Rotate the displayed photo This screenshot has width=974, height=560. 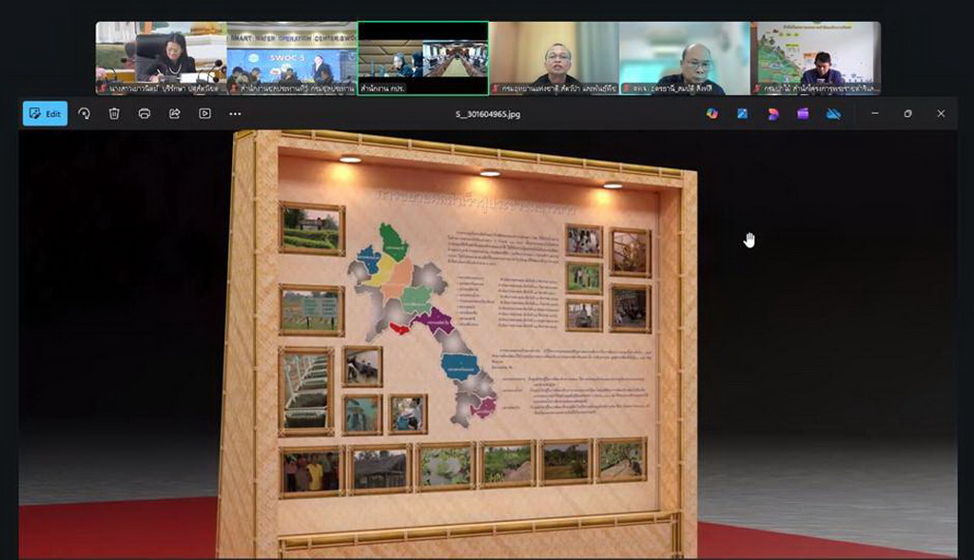pos(84,113)
